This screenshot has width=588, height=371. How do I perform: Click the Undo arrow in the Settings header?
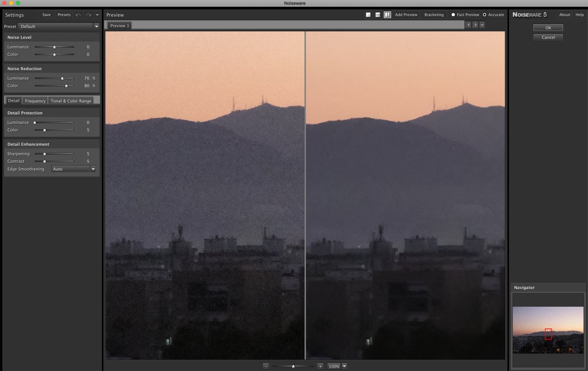pyautogui.click(x=78, y=15)
